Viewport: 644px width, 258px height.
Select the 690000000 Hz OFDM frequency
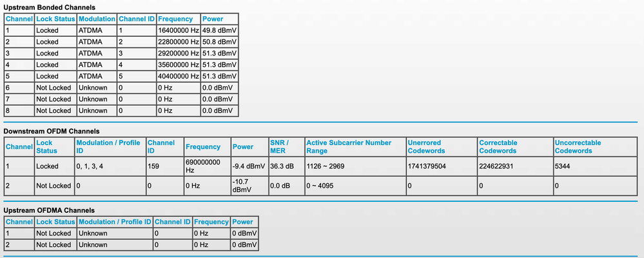pos(203,166)
